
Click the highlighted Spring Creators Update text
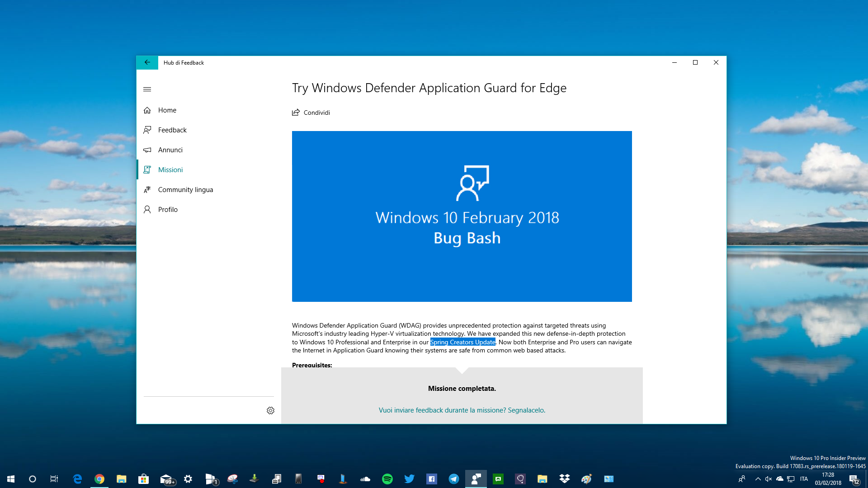(462, 342)
